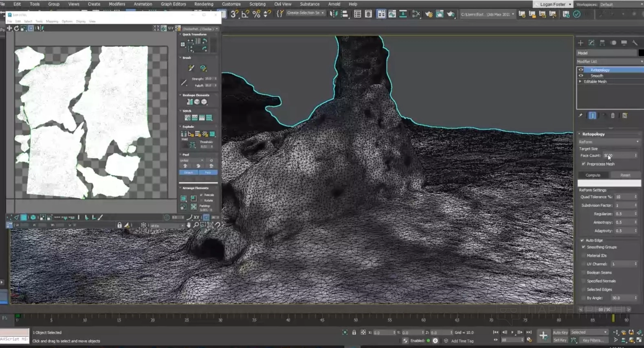Open the Hierarchy panel tab
Viewport: 644px width, 348px height.
click(602, 43)
